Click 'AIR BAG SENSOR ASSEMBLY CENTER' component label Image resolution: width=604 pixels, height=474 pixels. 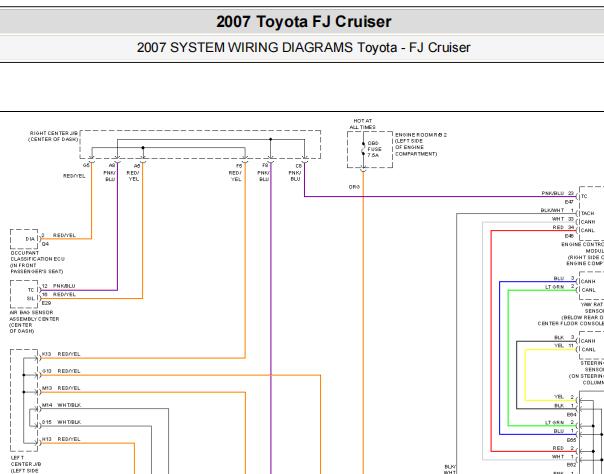pyautogui.click(x=34, y=322)
